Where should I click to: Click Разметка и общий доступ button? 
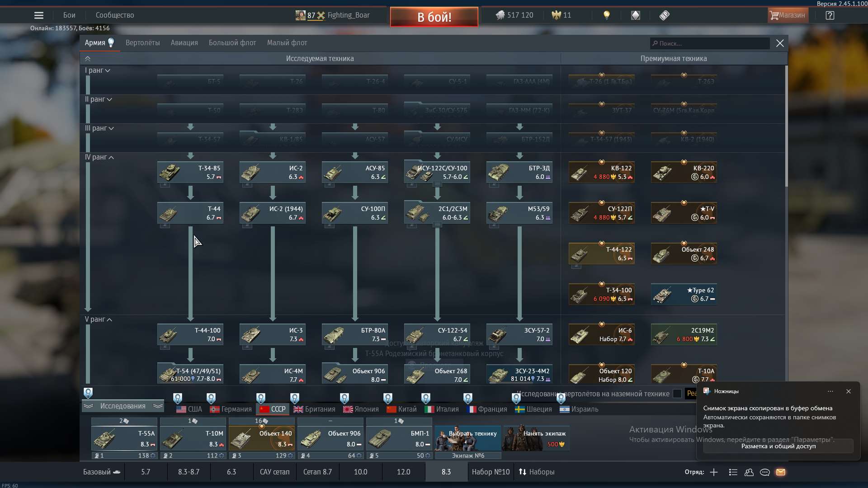[778, 446]
